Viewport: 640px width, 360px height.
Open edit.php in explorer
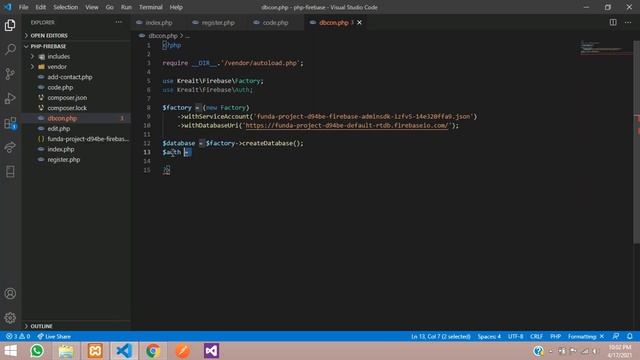[77, 129]
